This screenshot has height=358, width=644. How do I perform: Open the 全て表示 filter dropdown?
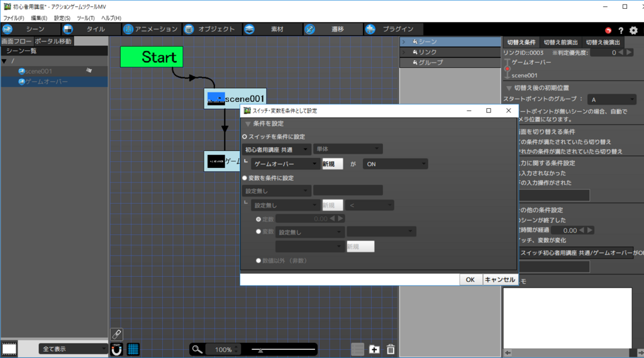[73, 349]
